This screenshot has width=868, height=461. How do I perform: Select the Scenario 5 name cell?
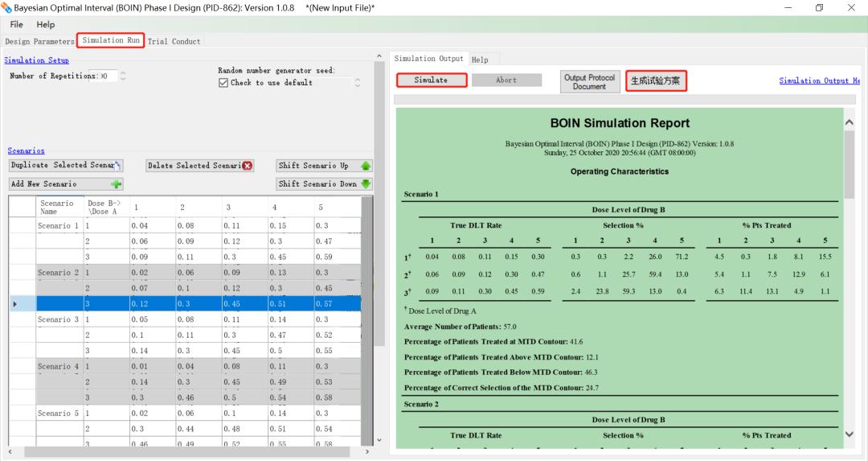(x=59, y=414)
